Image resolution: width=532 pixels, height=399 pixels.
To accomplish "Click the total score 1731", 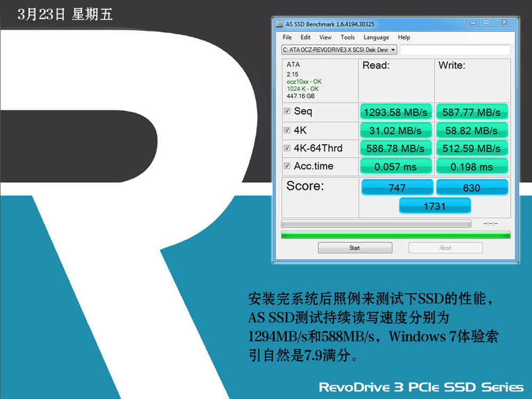I will [435, 205].
